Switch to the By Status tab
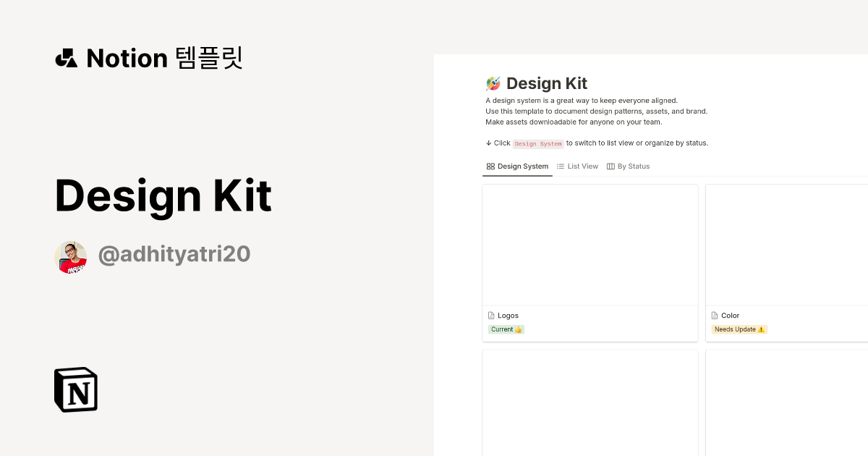 (x=634, y=166)
